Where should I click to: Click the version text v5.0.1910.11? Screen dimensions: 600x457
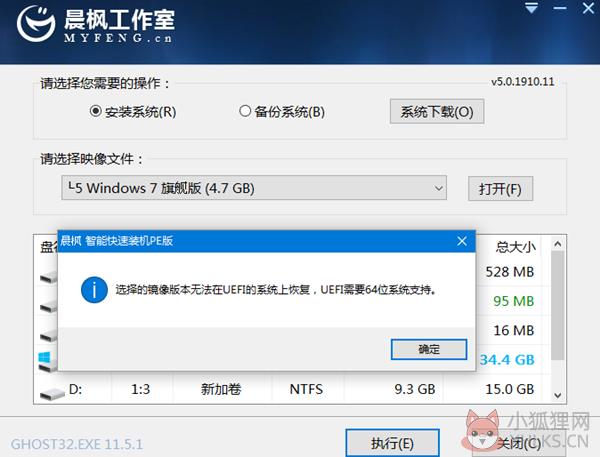click(523, 82)
